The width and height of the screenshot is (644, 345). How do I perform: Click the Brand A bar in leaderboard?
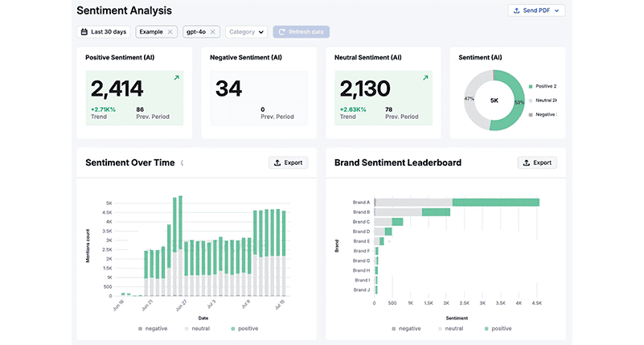tap(495, 203)
